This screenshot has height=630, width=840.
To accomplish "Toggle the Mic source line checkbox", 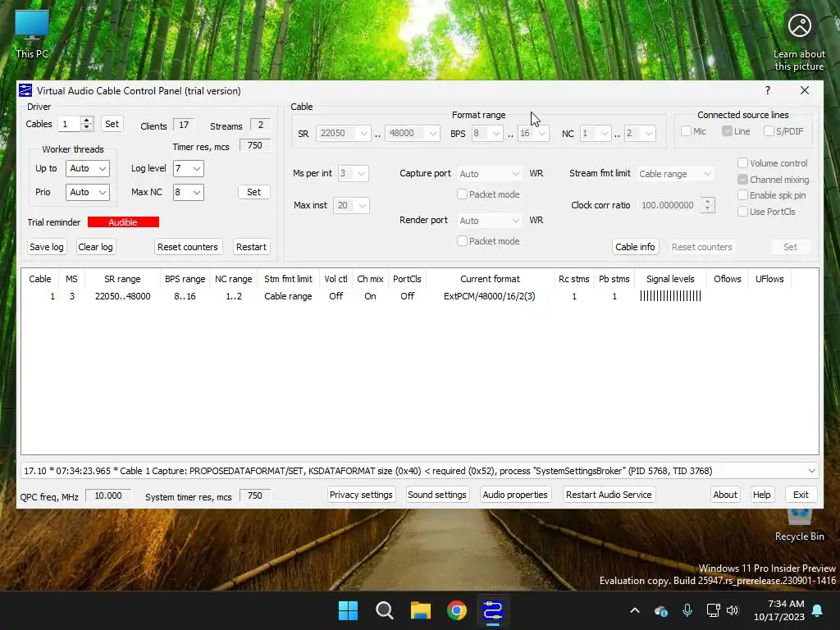I will click(x=686, y=131).
